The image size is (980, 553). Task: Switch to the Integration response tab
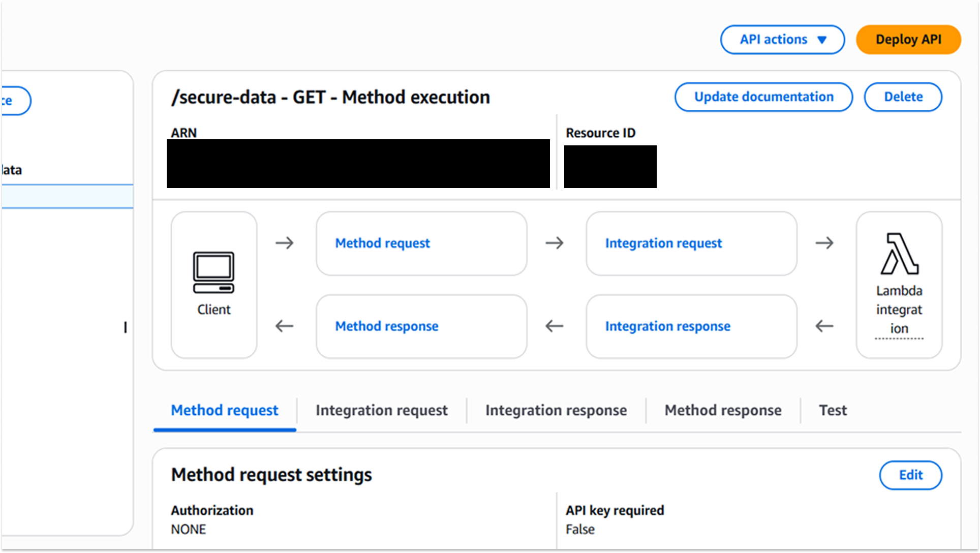coord(556,410)
